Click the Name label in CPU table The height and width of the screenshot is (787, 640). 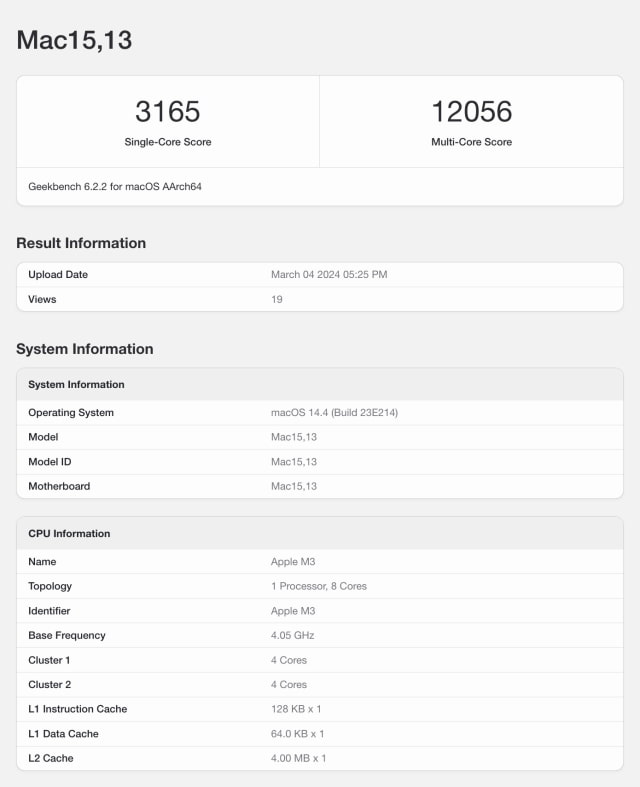[x=42, y=562]
